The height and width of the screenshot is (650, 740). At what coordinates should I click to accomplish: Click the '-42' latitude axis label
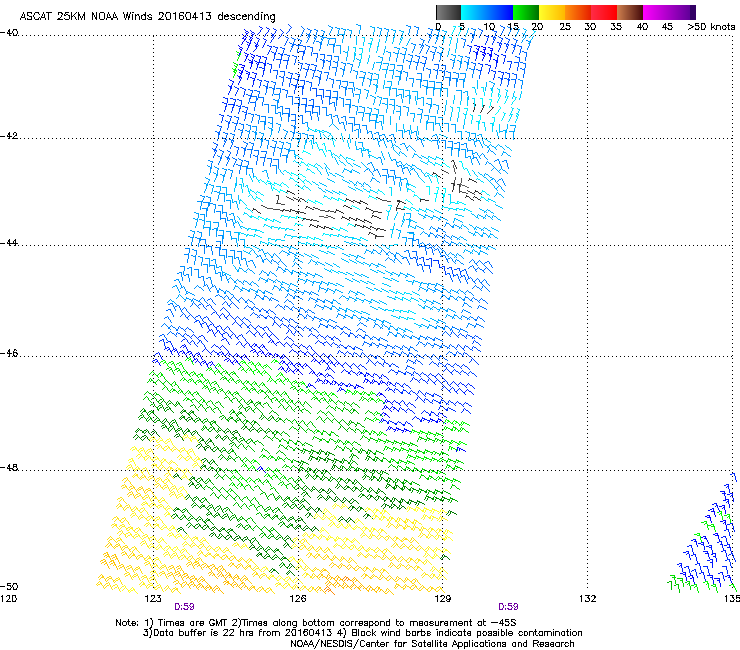[x=9, y=136]
